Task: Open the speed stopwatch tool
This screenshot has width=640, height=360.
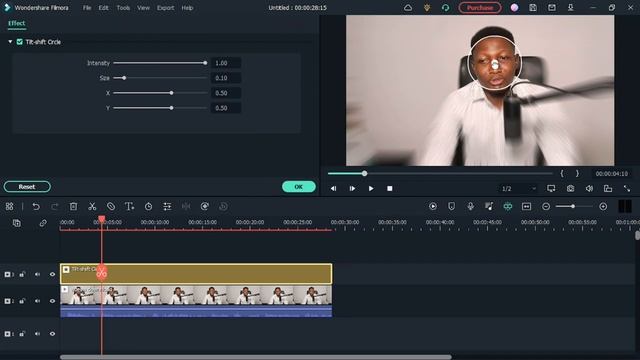Action: coord(149,207)
